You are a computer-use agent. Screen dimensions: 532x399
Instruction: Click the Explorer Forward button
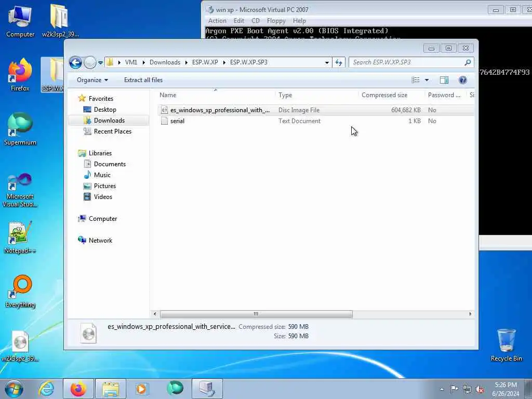tap(90, 62)
